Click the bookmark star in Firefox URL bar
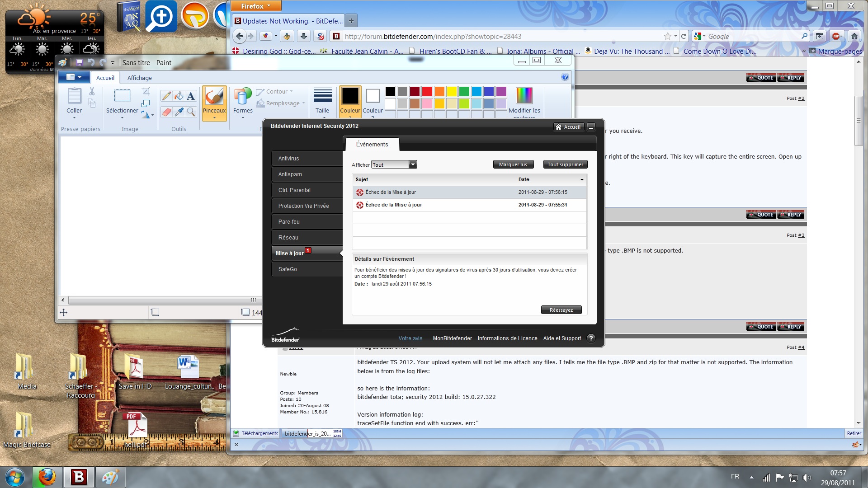The image size is (868, 488). click(668, 36)
